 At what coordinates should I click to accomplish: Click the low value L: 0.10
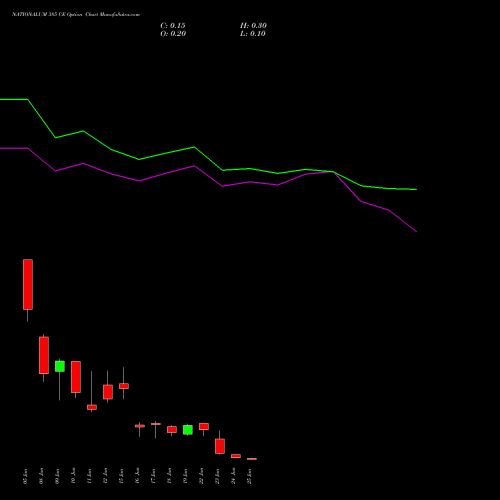[x=253, y=34]
